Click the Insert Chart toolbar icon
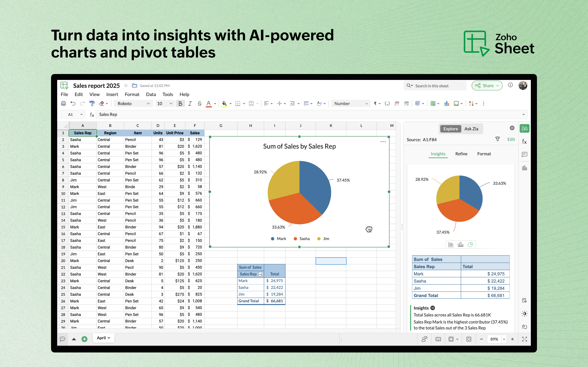Screen dimensions: 588x367 tap(447, 103)
